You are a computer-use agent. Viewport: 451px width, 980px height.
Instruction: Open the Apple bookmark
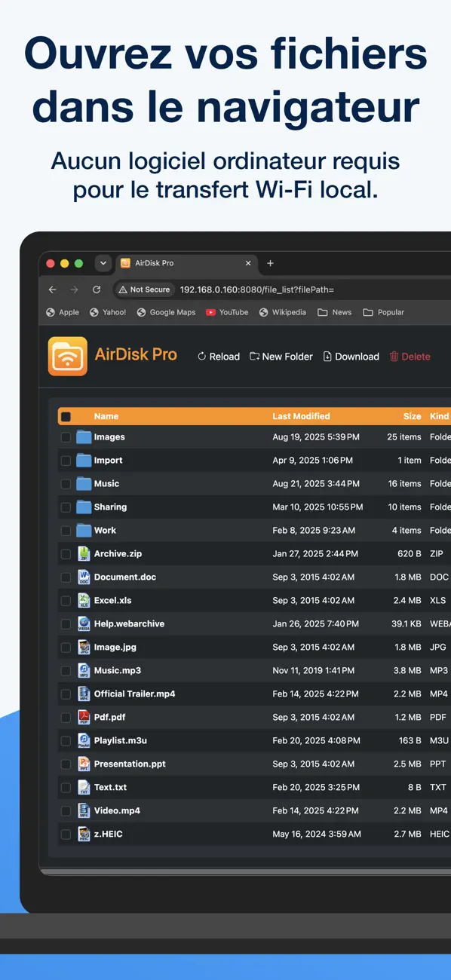pos(63,312)
